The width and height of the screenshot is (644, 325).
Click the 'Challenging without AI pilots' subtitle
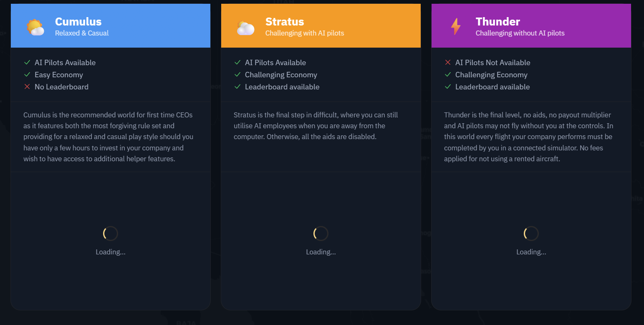[520, 33]
